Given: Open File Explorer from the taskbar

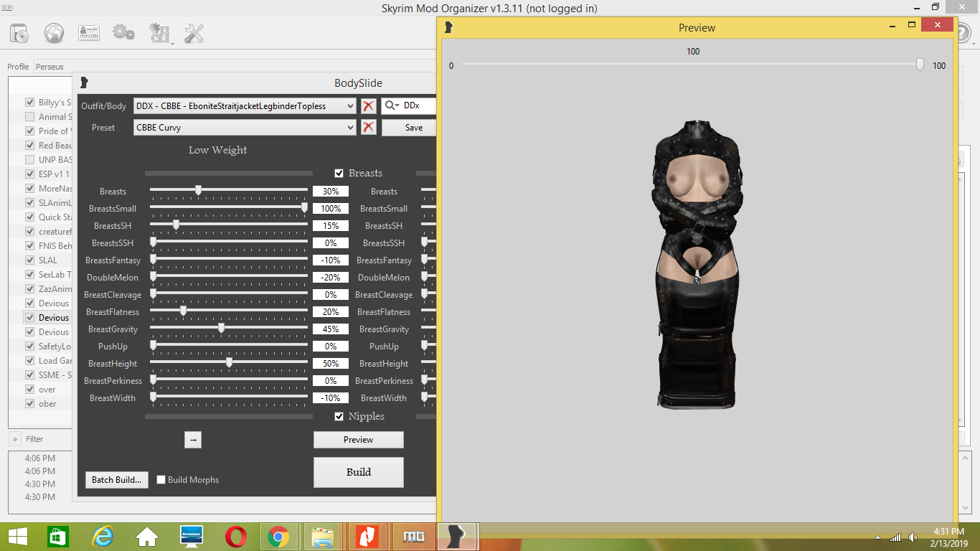Looking at the screenshot, I should tap(323, 537).
